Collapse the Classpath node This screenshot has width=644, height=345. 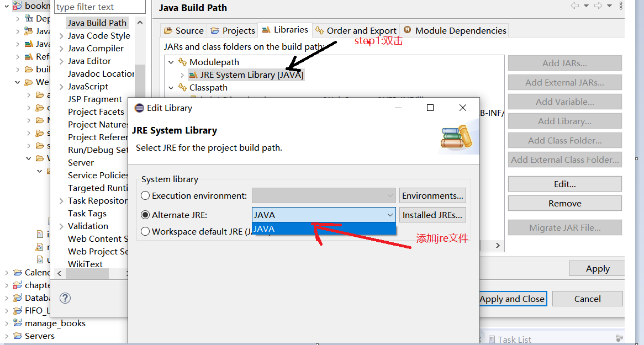(x=171, y=88)
